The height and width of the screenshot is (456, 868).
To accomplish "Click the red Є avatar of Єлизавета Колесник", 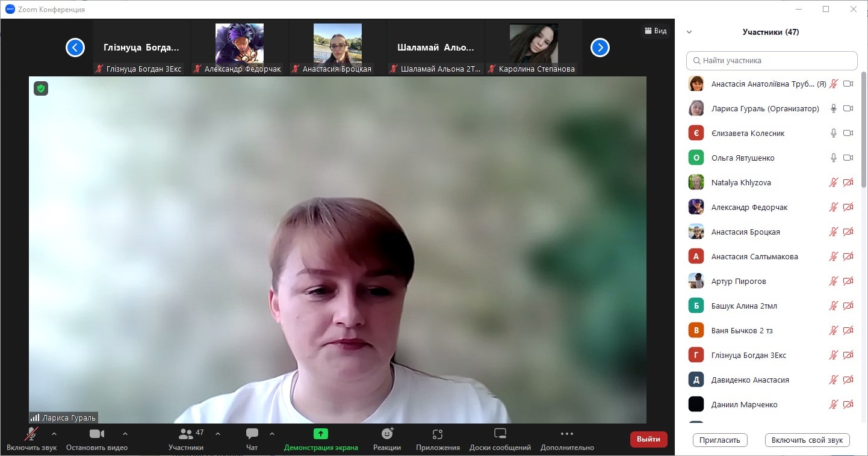I will coord(696,133).
